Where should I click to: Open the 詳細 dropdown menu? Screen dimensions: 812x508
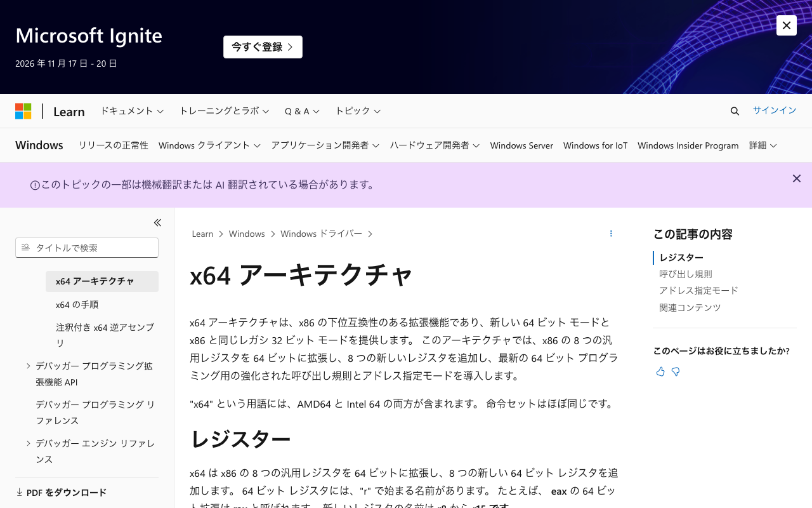(x=763, y=145)
